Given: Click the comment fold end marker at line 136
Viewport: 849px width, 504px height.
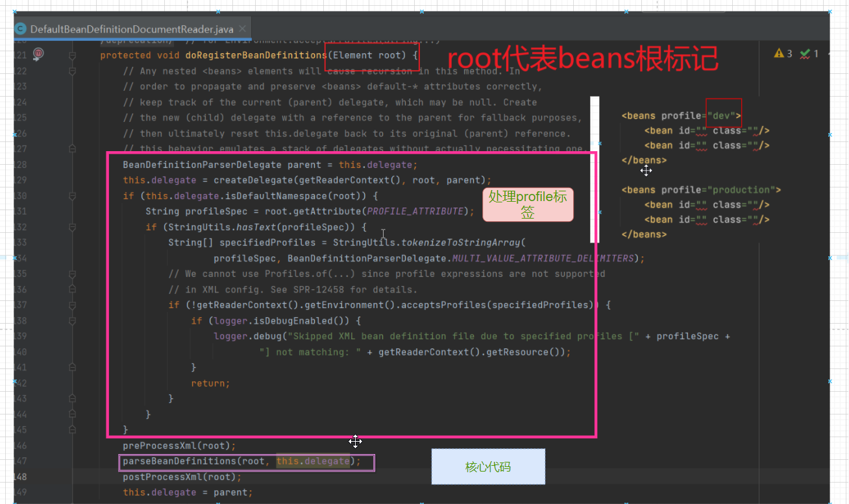Looking at the screenshot, I should [x=73, y=289].
